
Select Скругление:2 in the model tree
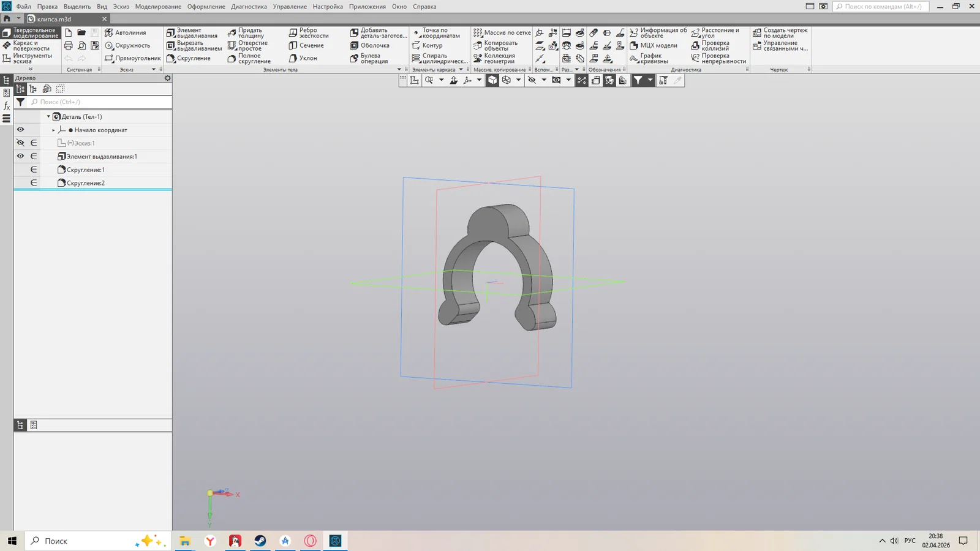point(85,183)
